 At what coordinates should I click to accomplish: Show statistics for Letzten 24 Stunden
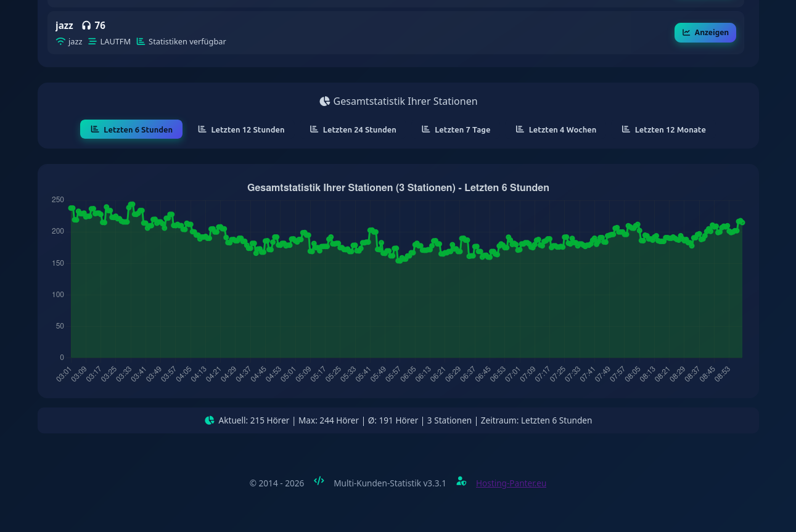click(x=353, y=129)
